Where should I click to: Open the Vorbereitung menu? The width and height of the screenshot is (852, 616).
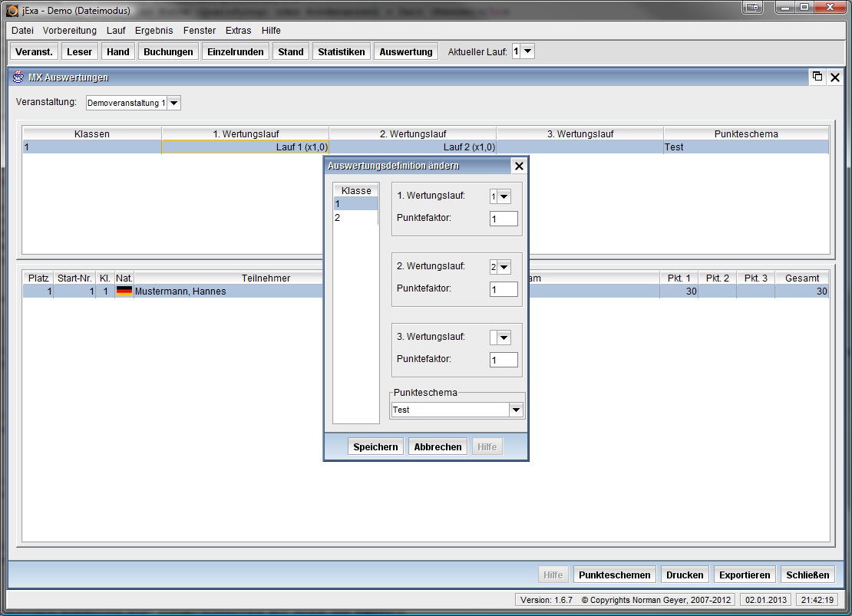pyautogui.click(x=70, y=31)
